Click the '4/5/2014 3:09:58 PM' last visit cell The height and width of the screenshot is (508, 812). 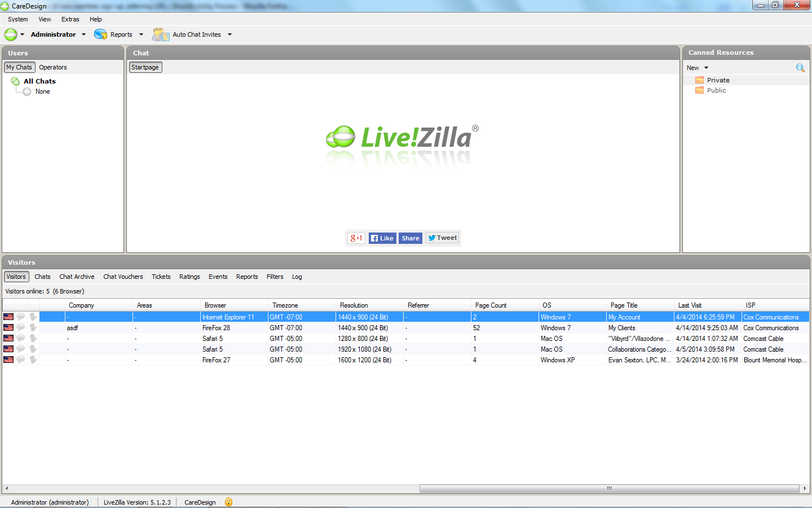[708, 349]
